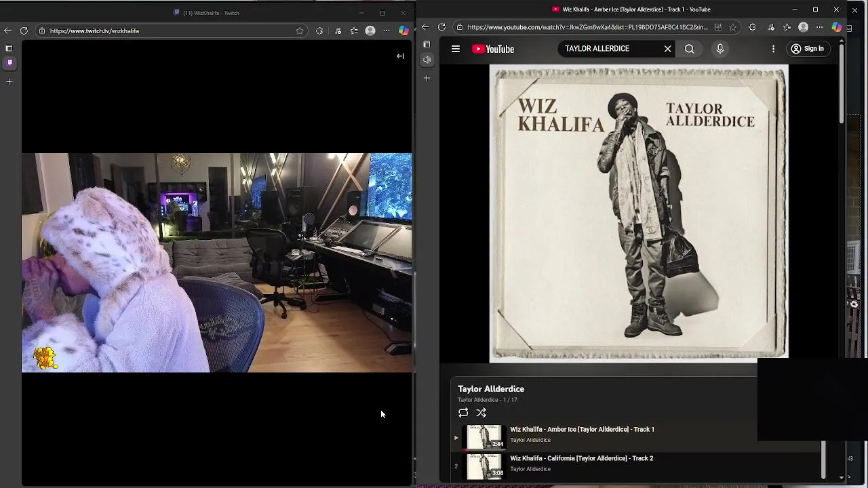
Task: Favorite the Twitch page with star icon
Action: pos(300,30)
